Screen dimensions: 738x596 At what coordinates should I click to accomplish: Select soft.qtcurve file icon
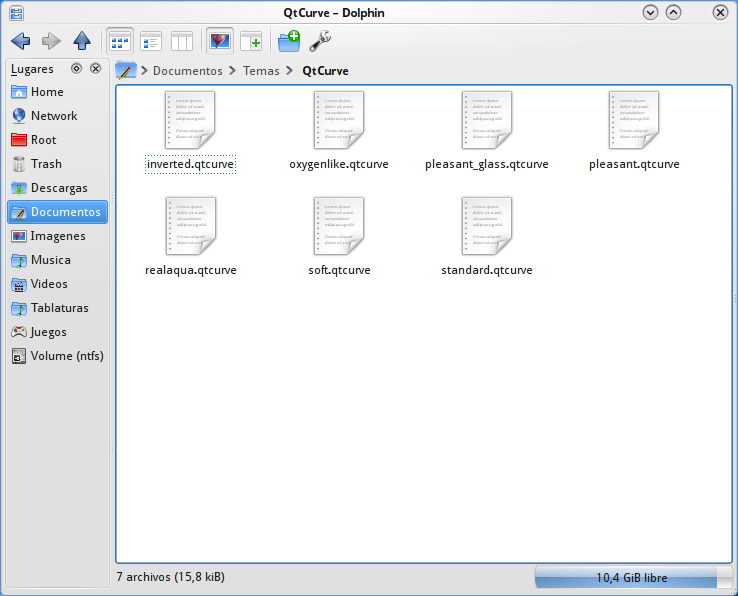coord(339,226)
